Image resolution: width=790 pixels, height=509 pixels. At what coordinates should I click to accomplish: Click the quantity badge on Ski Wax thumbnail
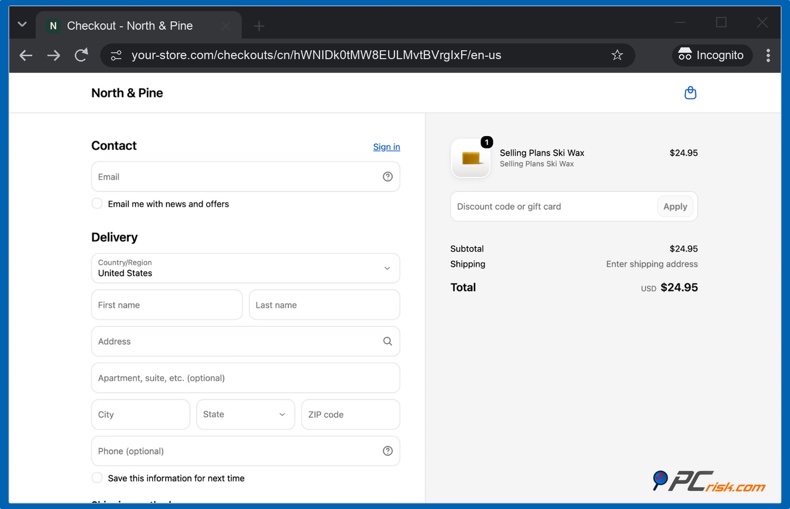487,142
